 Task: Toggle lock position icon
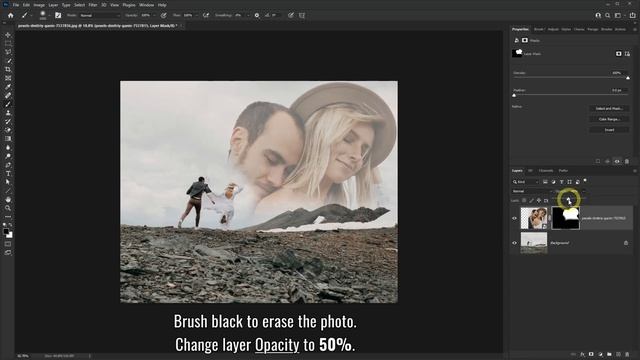(539, 200)
